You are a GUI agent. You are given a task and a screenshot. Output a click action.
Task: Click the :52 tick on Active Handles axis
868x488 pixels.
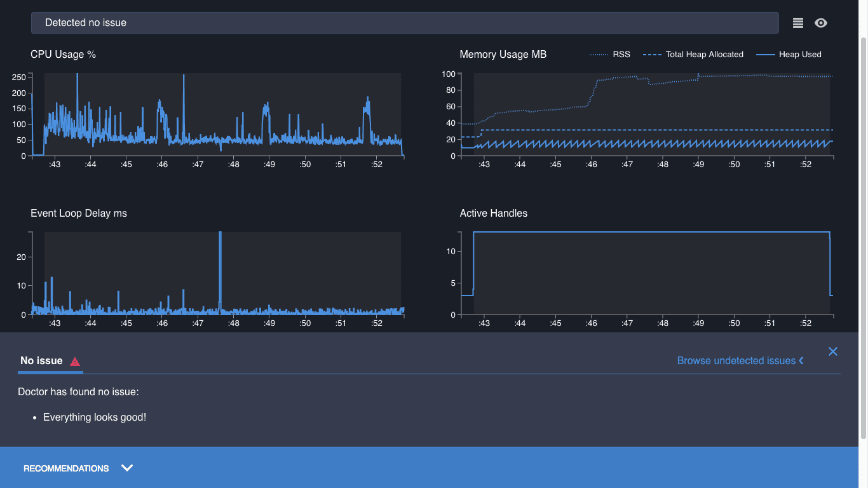pos(806,323)
